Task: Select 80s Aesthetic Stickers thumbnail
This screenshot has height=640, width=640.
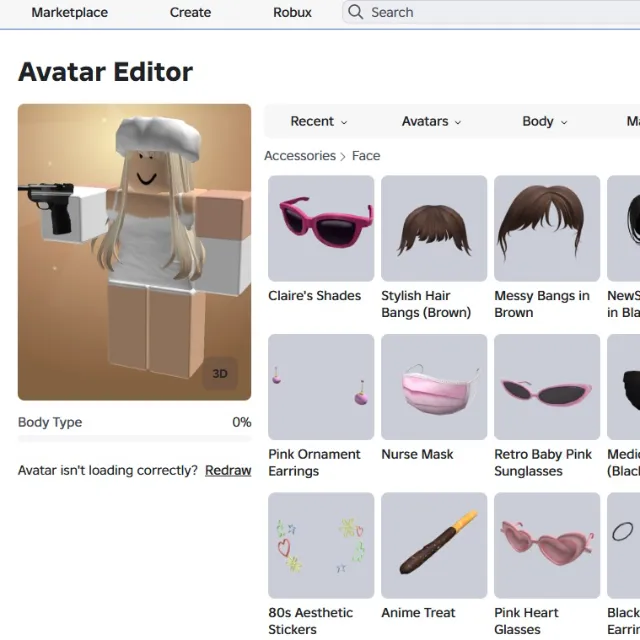Action: coord(321,545)
